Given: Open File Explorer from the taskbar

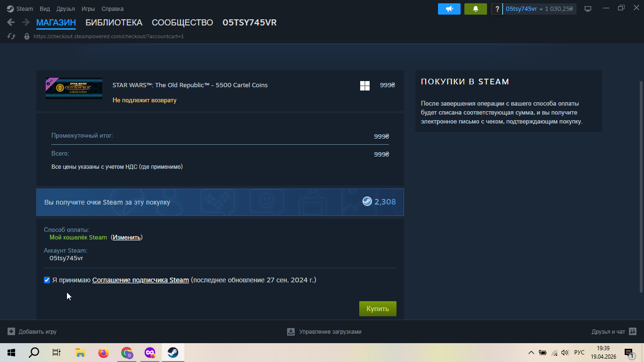Looking at the screenshot, I should [80, 353].
